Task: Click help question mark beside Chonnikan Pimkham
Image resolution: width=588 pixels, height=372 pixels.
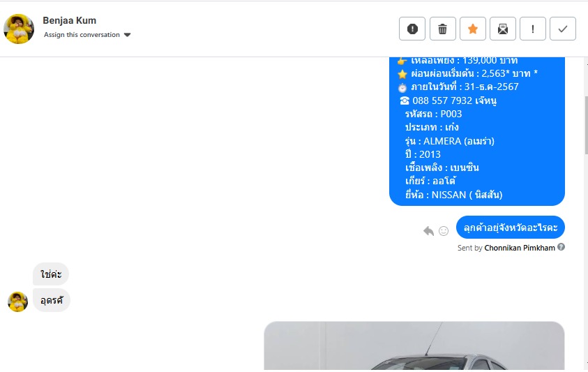Action: pyautogui.click(x=561, y=246)
